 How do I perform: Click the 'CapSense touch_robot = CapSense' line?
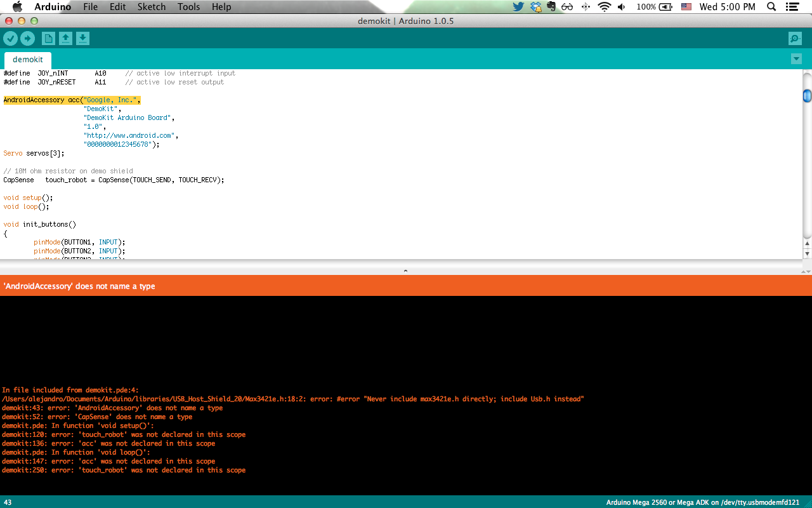114,180
